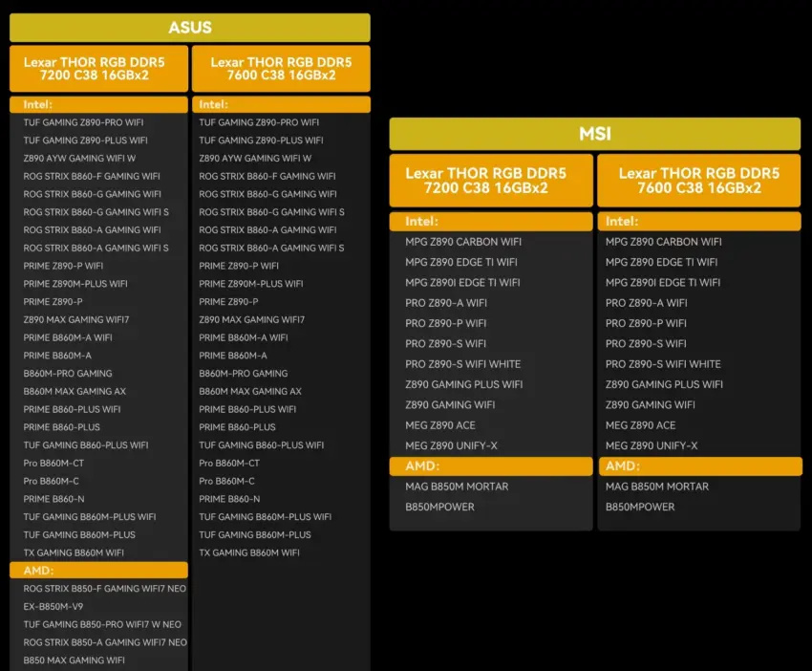This screenshot has height=671, width=812.
Task: Click Pro B860M-C in ASUS 7200 column
Action: point(52,481)
